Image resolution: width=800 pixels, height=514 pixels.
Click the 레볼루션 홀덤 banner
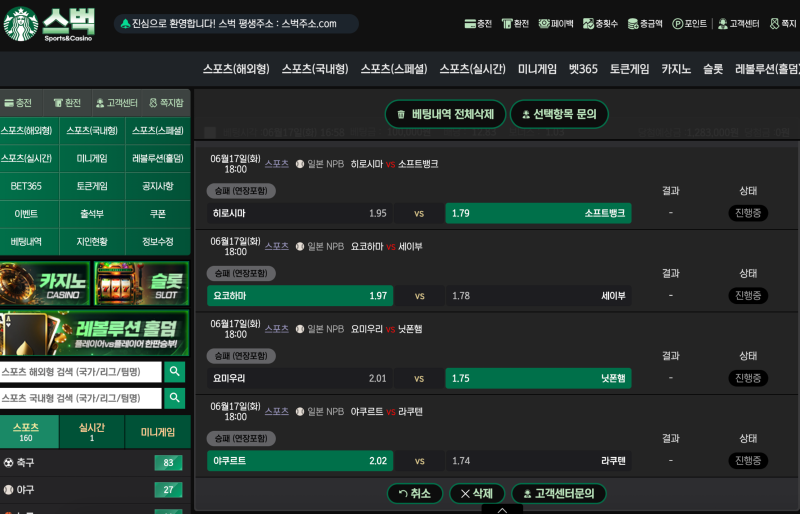click(94, 333)
